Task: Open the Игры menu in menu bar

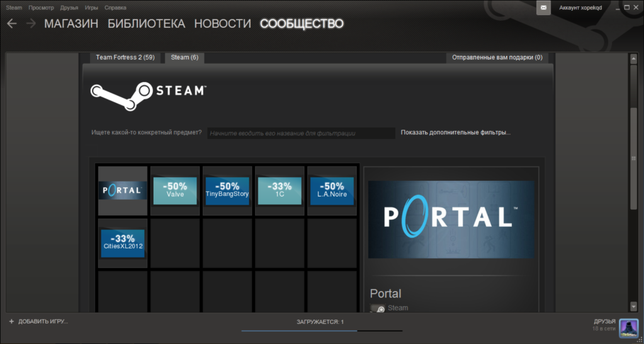Action: pos(91,8)
